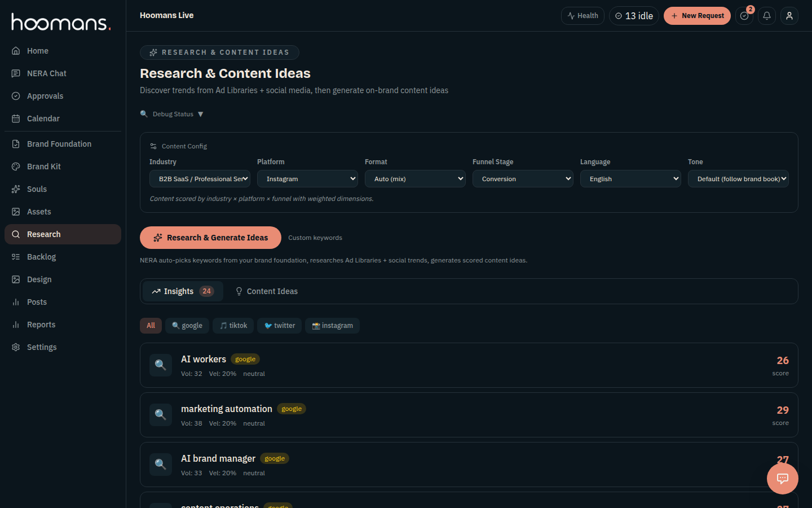Screen dimensions: 812x508
Task: Filter insights by google
Action: (187, 326)
